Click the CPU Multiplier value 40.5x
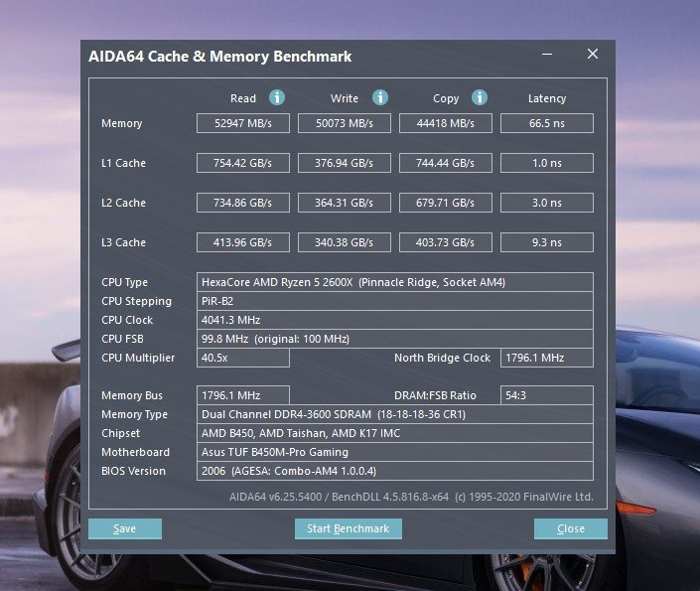The height and width of the screenshot is (591, 700). 243,358
